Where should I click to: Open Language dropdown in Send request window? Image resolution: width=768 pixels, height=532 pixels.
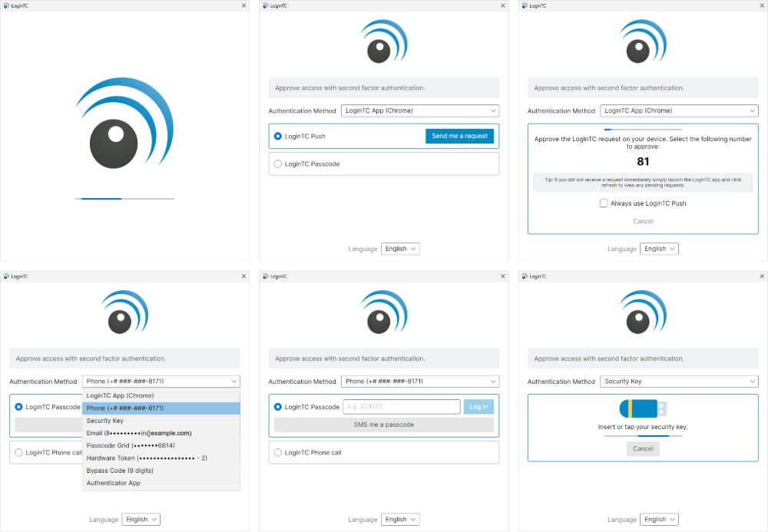400,249
